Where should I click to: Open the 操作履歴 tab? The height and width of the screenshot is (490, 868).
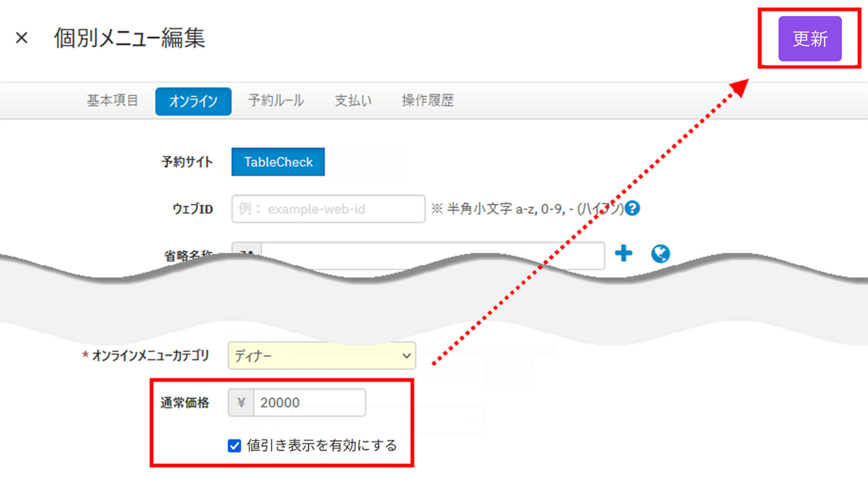[x=427, y=101]
